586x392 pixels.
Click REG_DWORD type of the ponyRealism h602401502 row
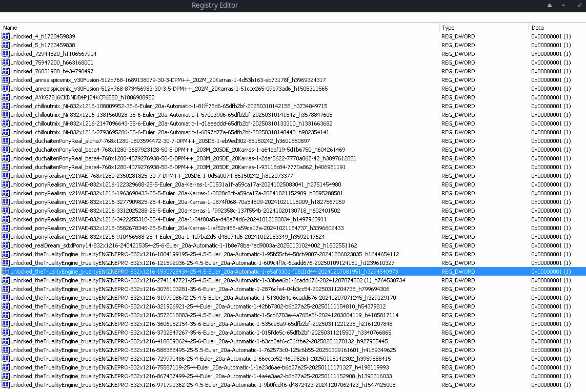[x=458, y=211]
